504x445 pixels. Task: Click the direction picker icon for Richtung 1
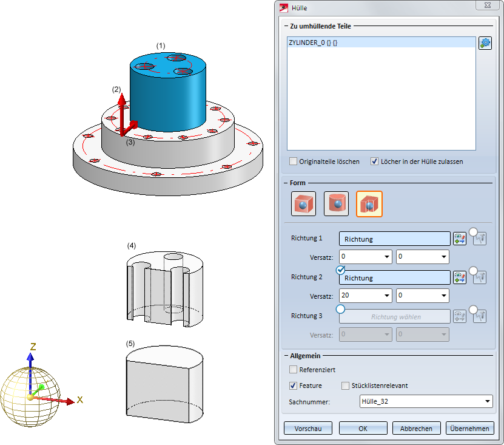460,239
